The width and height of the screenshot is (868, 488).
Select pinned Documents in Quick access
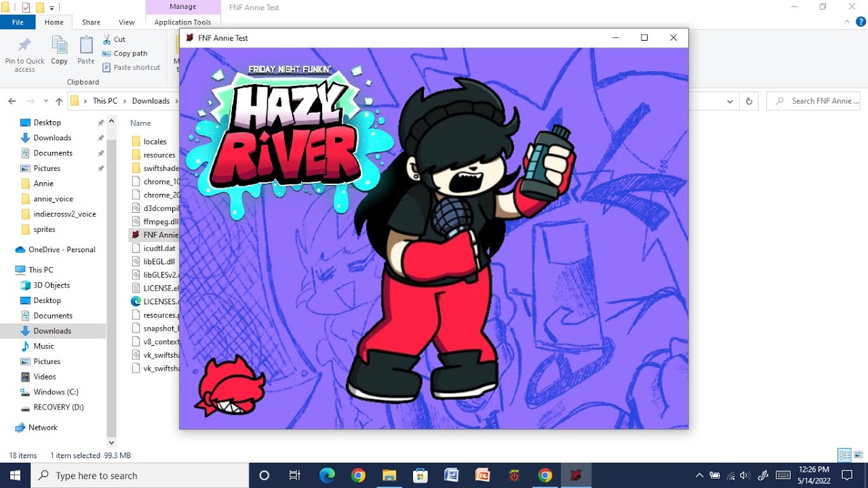pyautogui.click(x=53, y=153)
